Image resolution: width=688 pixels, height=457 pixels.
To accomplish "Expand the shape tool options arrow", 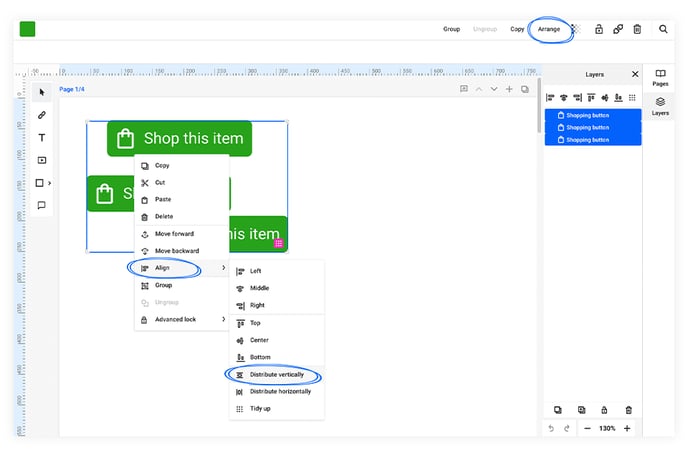I will pos(50,183).
